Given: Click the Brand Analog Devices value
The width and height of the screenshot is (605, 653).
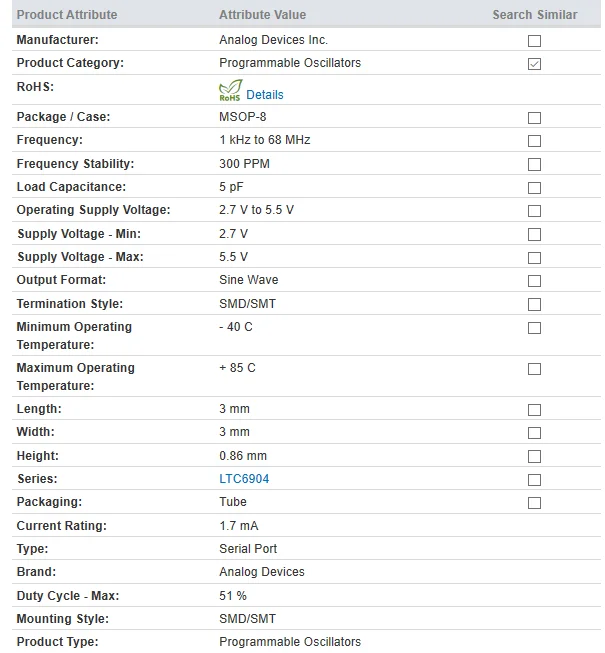Looking at the screenshot, I should [262, 572].
